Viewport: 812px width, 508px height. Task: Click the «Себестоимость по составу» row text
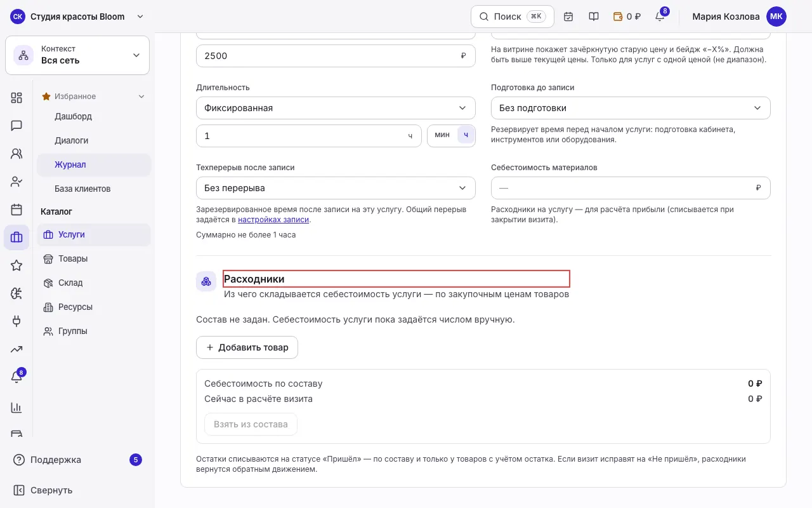[263, 384]
